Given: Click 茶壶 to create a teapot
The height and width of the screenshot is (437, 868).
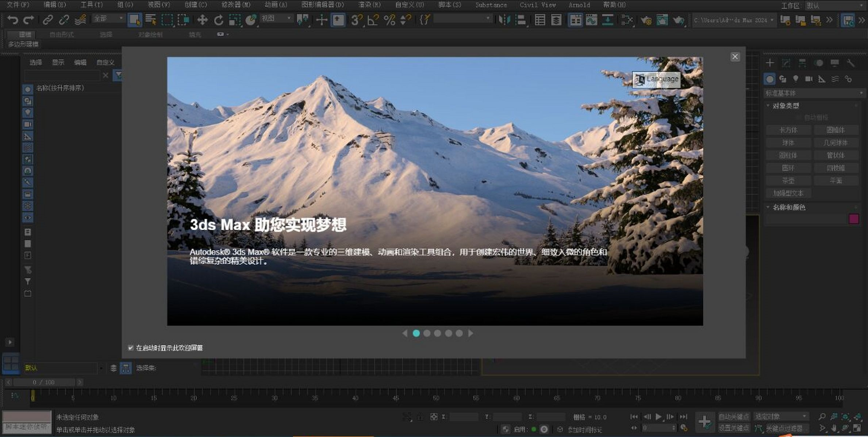Looking at the screenshot, I should pos(788,180).
